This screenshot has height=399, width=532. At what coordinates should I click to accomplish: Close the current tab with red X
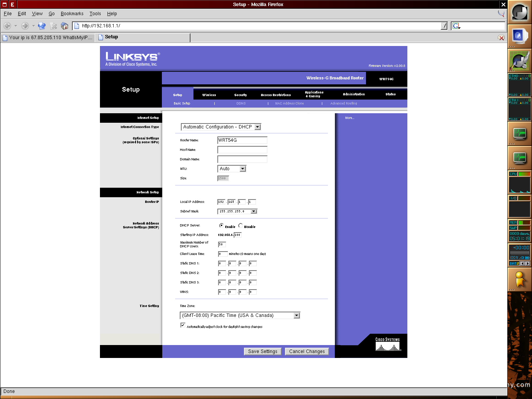[501, 38]
